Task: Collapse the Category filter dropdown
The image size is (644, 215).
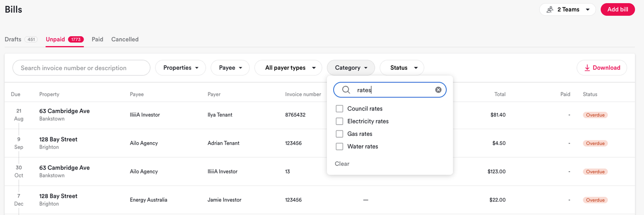Action: click(x=351, y=68)
